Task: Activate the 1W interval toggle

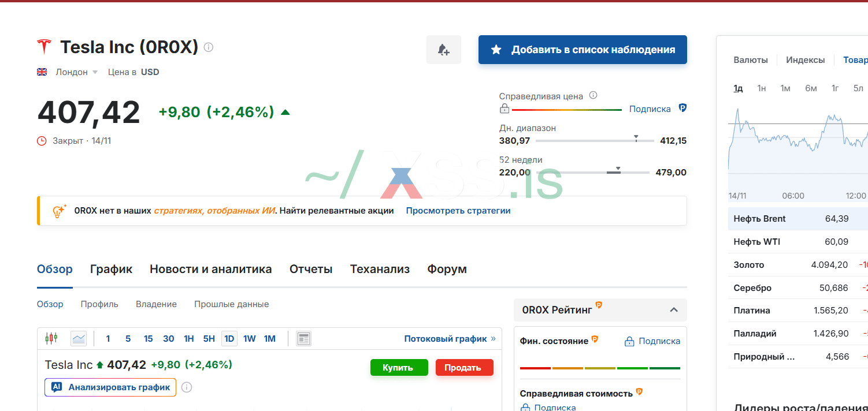Action: [x=249, y=338]
